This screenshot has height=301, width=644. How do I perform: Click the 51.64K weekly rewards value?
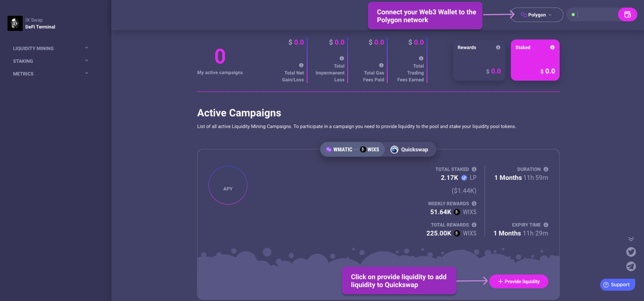coord(441,212)
